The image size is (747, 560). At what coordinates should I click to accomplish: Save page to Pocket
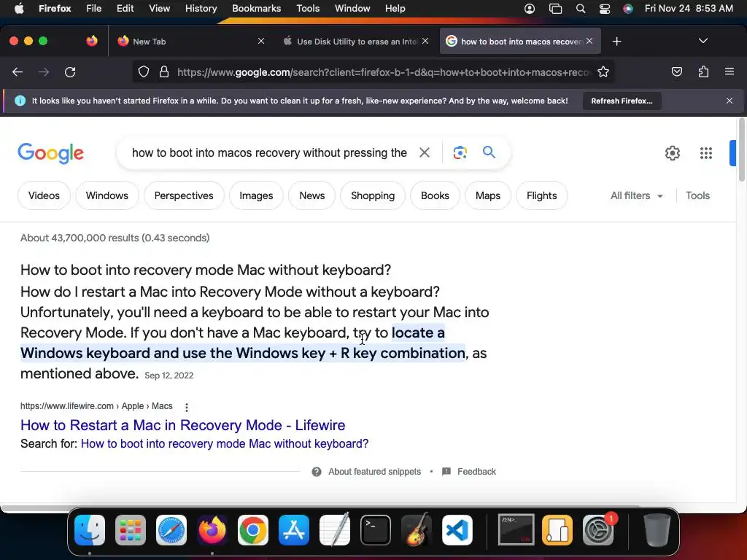[676, 72]
